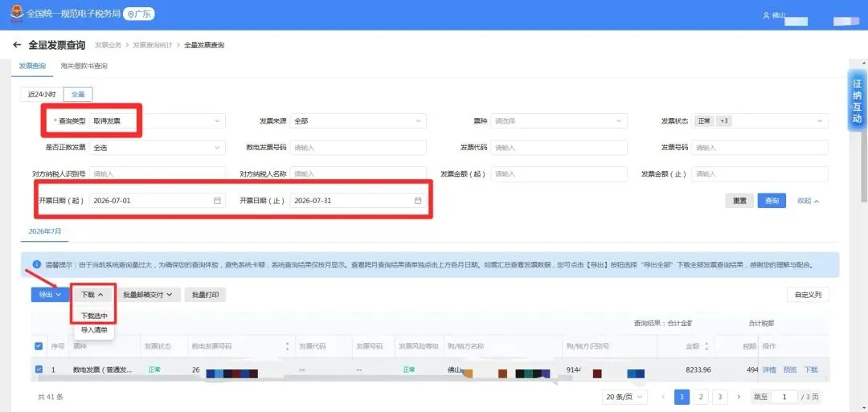Viewport: 868px width, 412px height.
Task: Click 发票业务 in the breadcrumb
Action: [x=108, y=45]
